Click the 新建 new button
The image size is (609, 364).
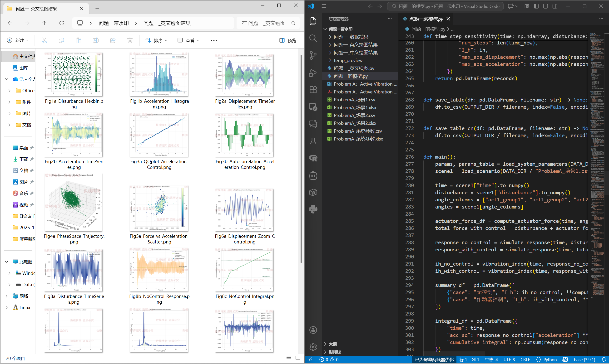point(18,40)
